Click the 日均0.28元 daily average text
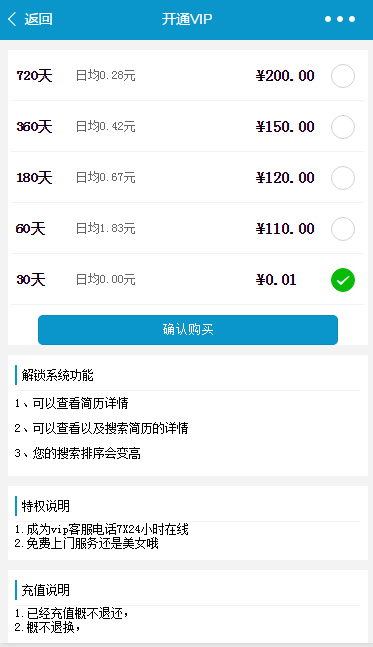The height and width of the screenshot is (647, 373). click(106, 76)
